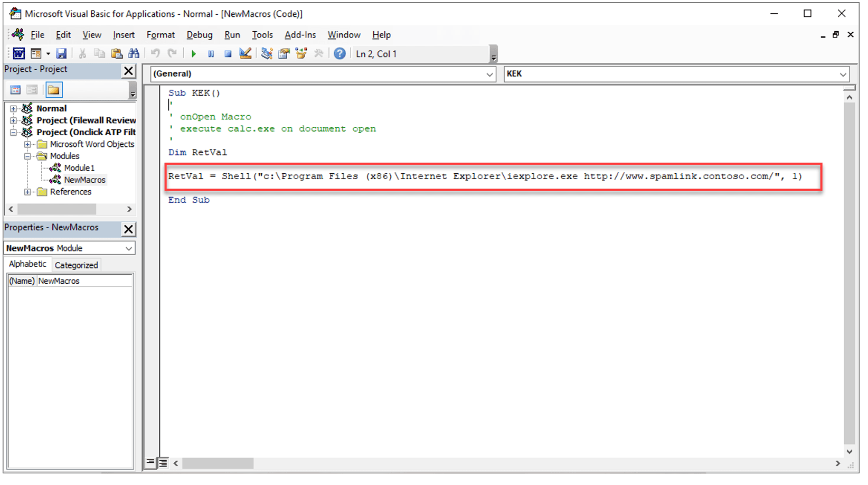This screenshot has height=485, width=868.
Task: Close the Project - Project pane
Action: (x=128, y=71)
